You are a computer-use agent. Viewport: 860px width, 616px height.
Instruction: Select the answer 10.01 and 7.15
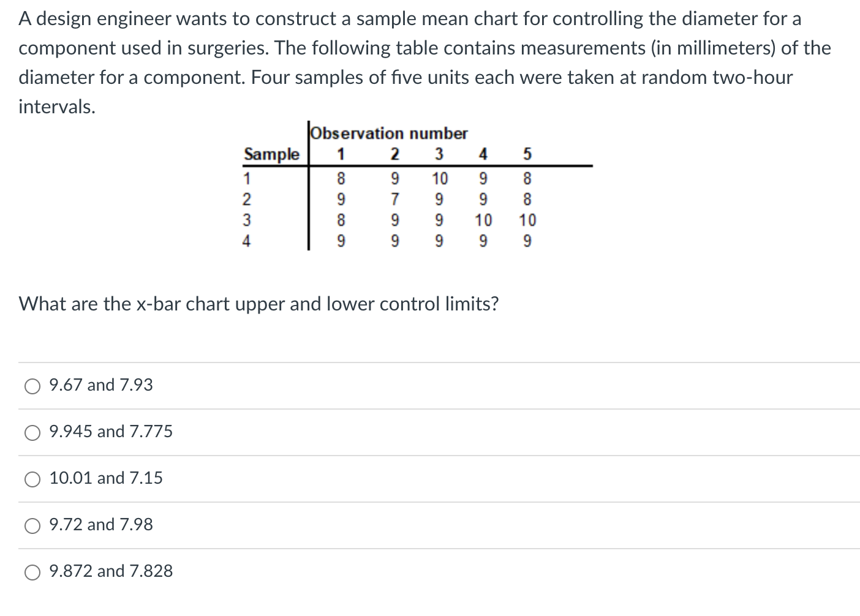32,479
